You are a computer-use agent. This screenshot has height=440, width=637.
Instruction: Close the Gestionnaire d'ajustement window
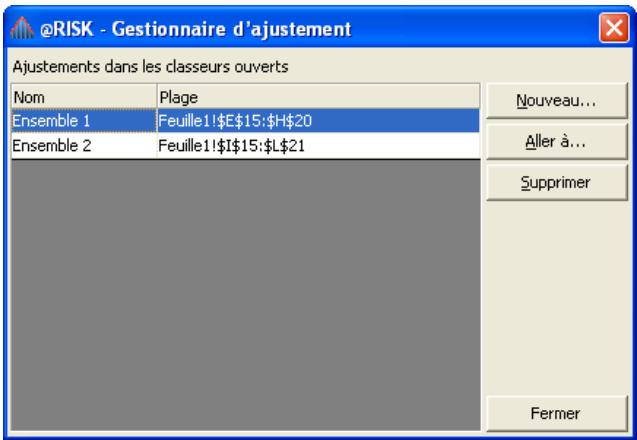point(614,28)
